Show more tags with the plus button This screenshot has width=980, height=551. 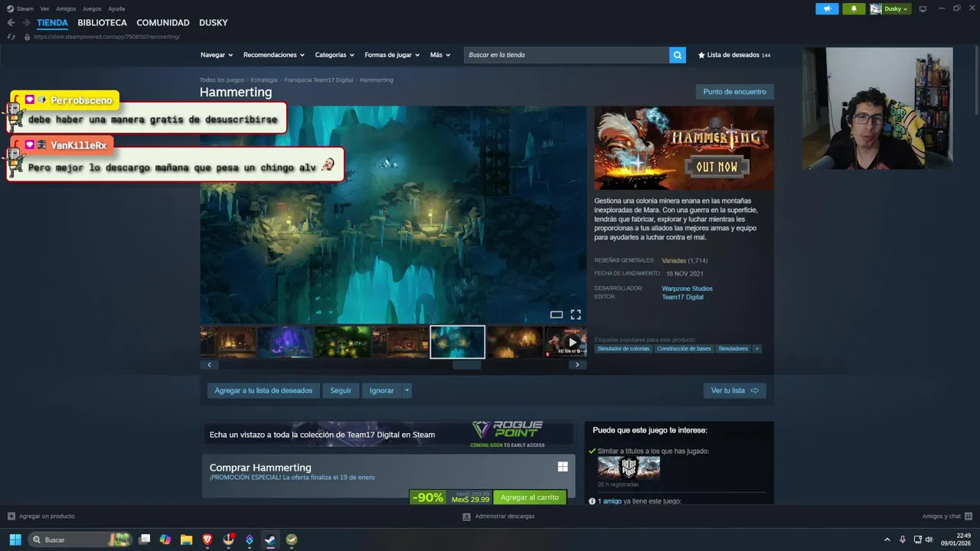(x=757, y=349)
